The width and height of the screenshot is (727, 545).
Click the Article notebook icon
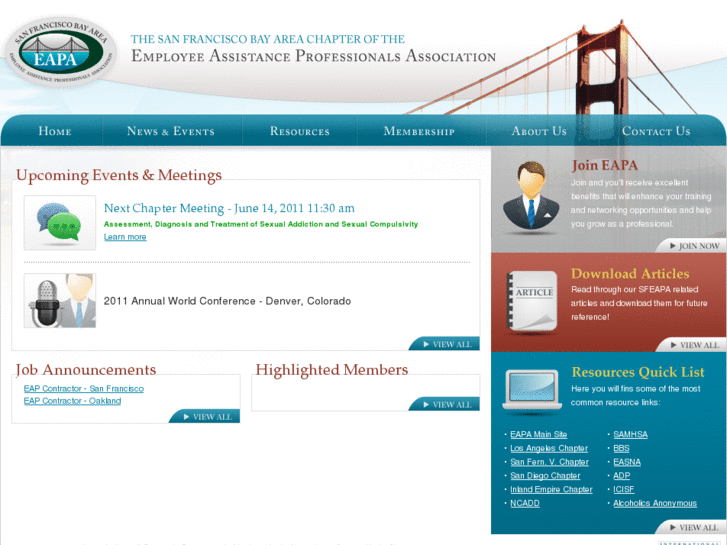tap(531, 301)
